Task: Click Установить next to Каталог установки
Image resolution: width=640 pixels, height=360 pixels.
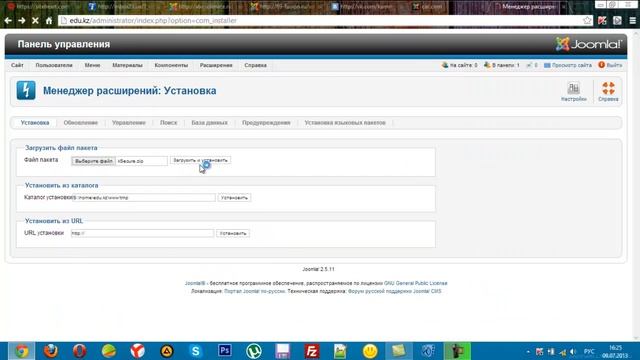Action: click(x=234, y=198)
